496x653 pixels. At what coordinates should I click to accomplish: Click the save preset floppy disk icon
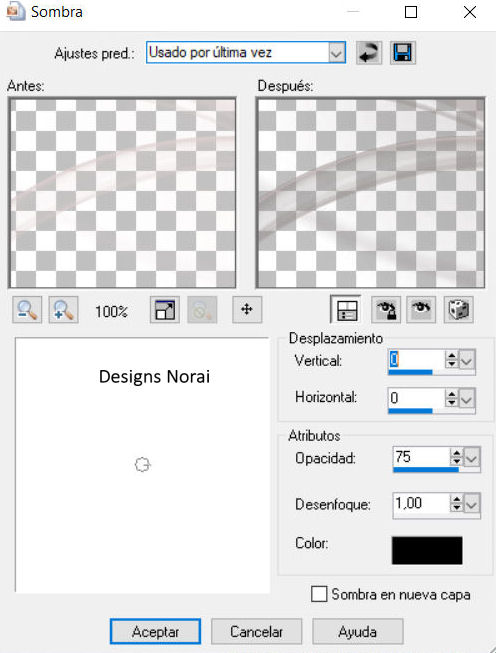pos(403,53)
